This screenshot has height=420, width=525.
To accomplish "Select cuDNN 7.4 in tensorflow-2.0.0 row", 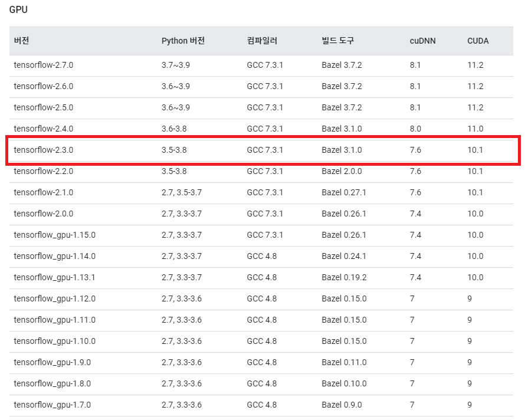I will (415, 214).
